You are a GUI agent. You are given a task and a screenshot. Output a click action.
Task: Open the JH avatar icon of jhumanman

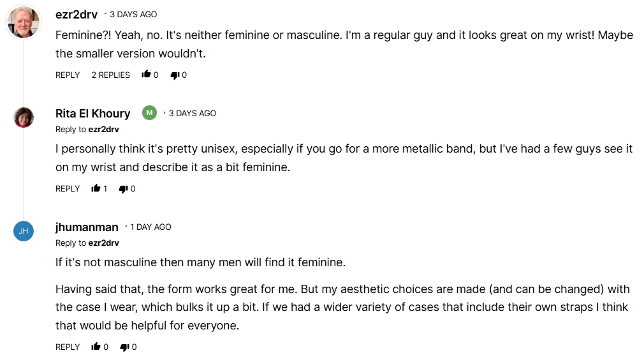pyautogui.click(x=24, y=231)
